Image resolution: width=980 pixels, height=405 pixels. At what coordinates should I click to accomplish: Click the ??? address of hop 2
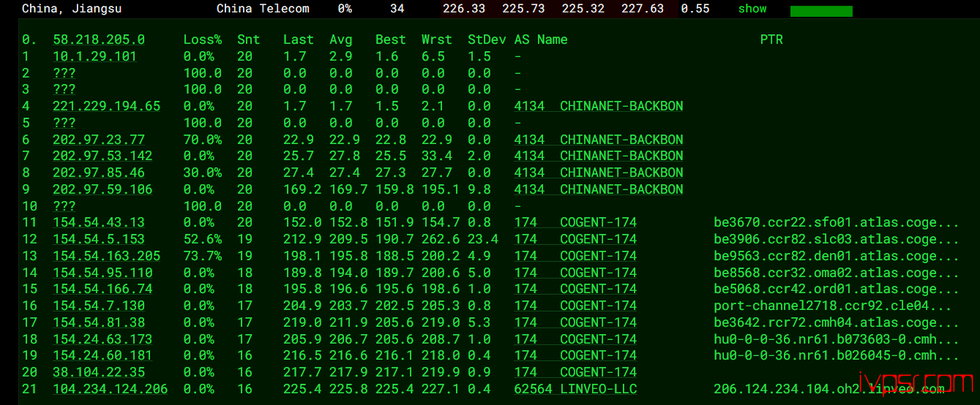click(64, 73)
